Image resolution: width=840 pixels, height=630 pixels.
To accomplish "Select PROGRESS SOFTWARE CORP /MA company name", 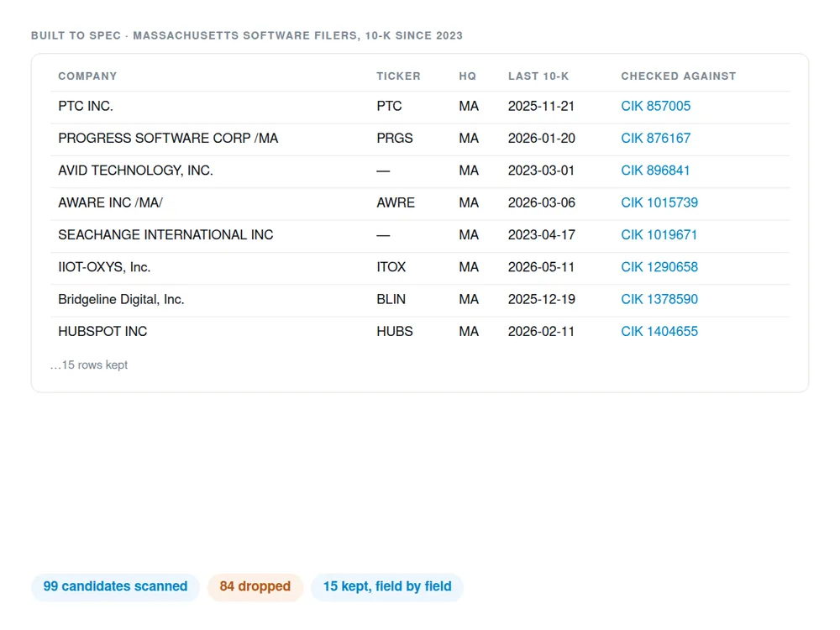I will tap(168, 139).
